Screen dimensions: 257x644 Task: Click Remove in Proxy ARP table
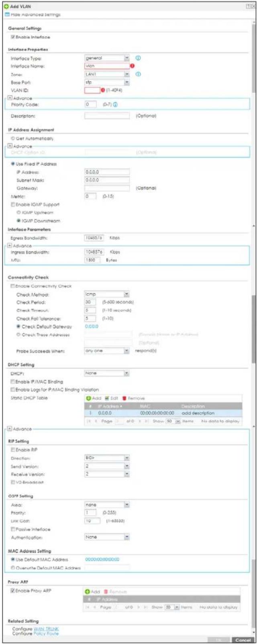(115, 591)
